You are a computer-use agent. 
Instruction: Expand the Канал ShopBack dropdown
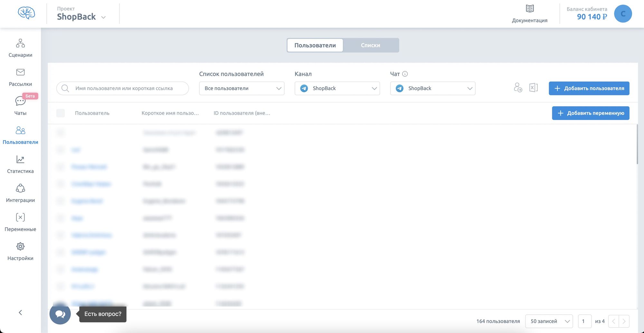[x=337, y=88]
